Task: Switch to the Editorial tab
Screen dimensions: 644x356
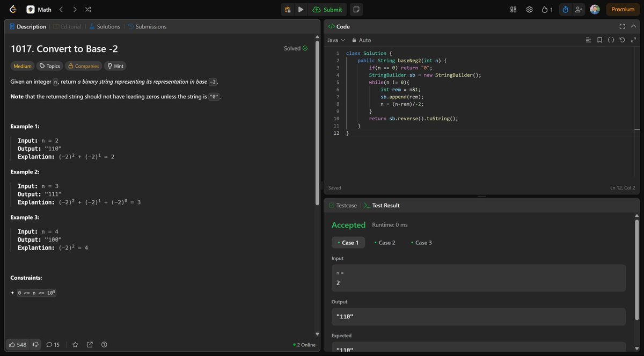Action: pos(68,26)
